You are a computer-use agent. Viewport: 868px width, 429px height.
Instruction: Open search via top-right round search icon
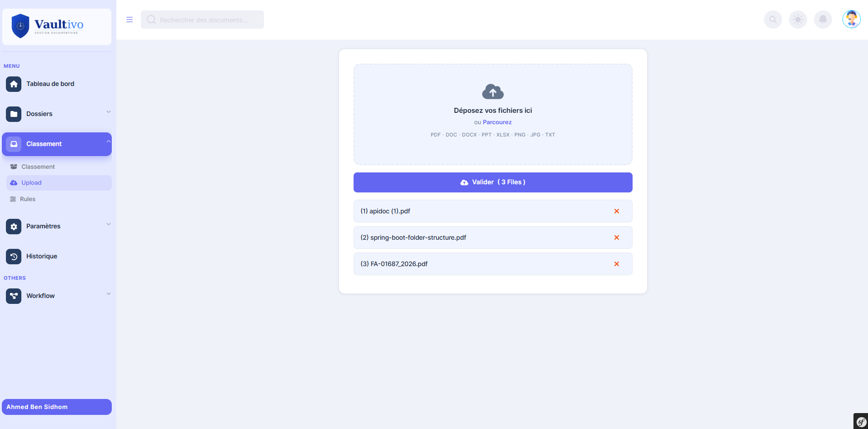tap(773, 20)
